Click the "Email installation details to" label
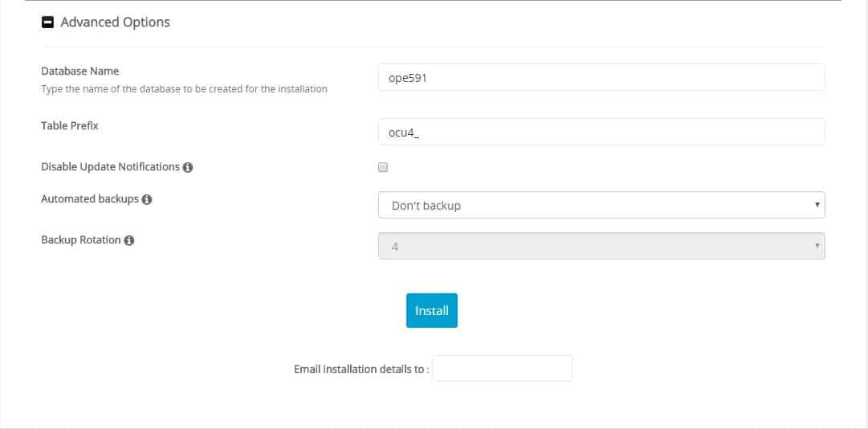Screen dimensions: 868x429 click(x=361, y=370)
